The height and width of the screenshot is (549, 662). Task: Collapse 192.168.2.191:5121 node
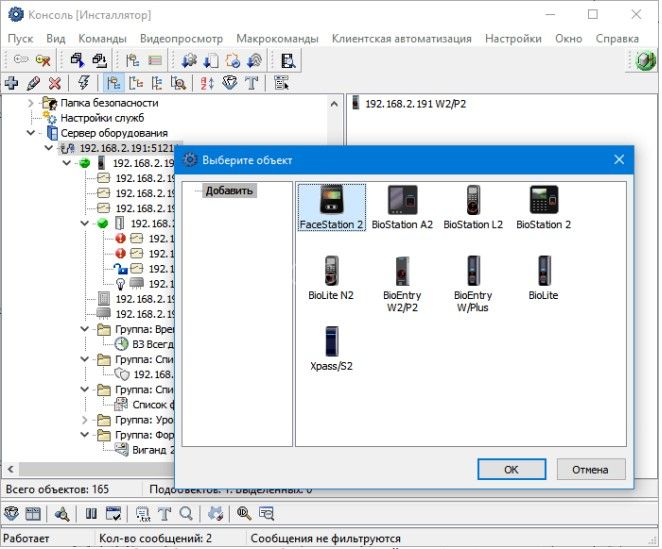49,148
